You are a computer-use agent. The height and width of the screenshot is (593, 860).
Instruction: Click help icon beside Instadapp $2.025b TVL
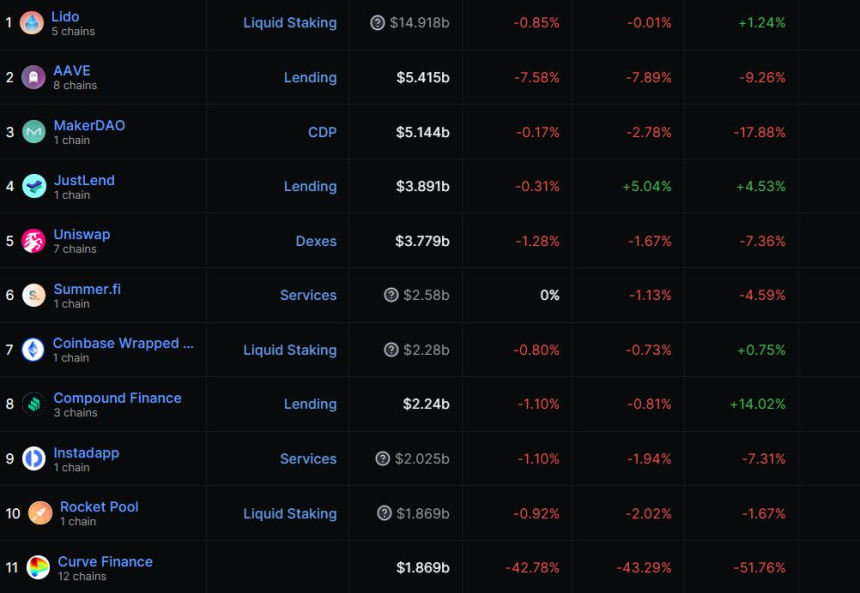tap(383, 459)
